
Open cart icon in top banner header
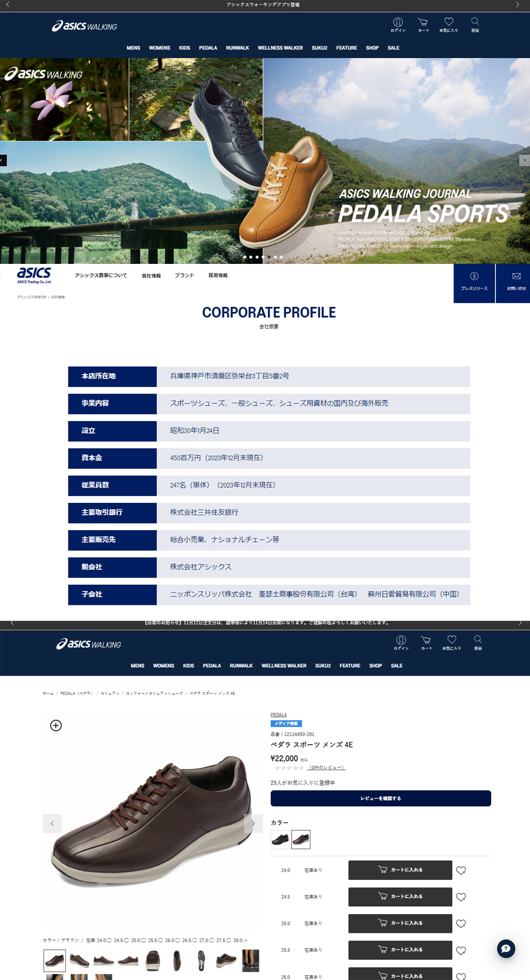click(x=423, y=25)
